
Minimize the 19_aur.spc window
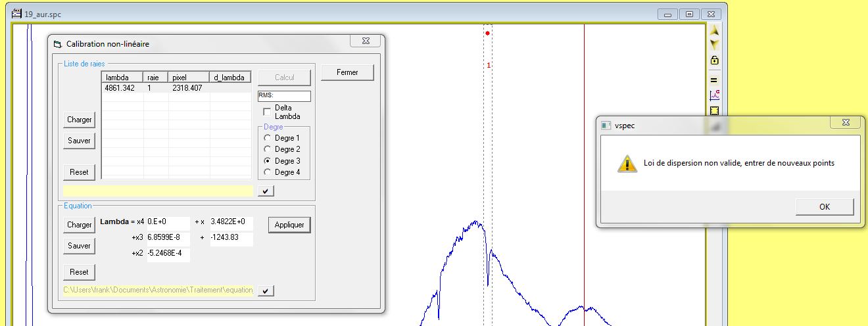click(669, 14)
